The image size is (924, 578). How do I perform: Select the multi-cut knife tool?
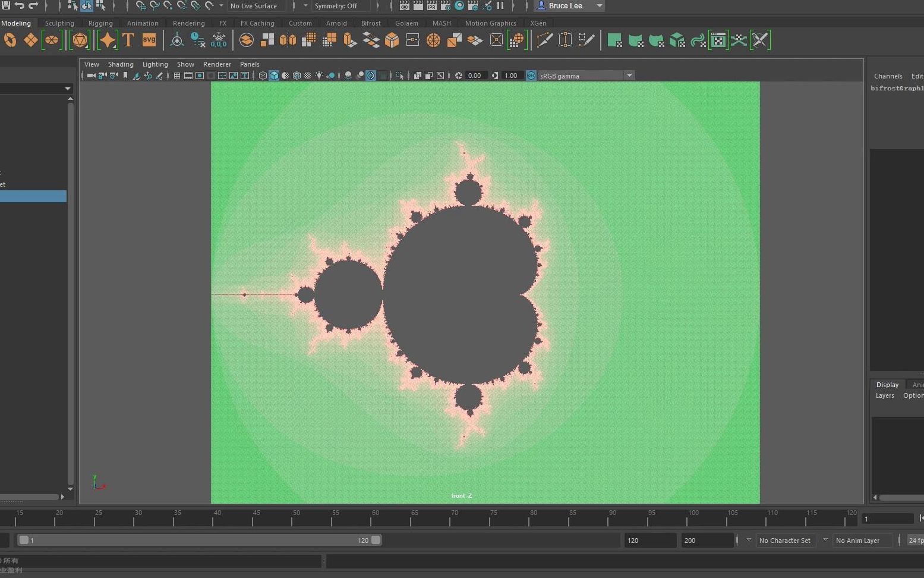[x=544, y=40]
